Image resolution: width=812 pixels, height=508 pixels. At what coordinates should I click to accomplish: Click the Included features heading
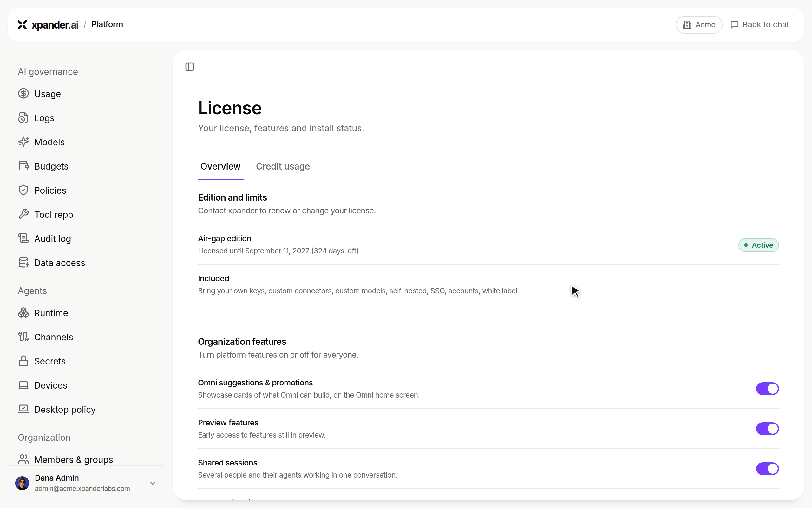(x=213, y=278)
